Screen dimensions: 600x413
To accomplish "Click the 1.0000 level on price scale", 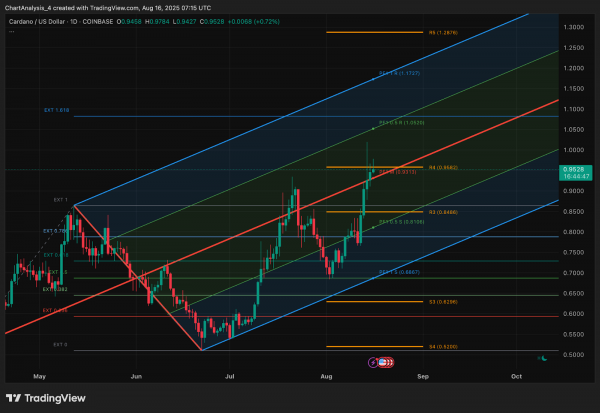I will [574, 150].
